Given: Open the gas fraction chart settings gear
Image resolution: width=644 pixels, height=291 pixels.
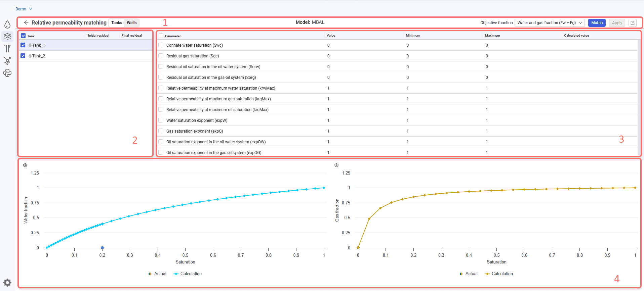Looking at the screenshot, I should (336, 165).
